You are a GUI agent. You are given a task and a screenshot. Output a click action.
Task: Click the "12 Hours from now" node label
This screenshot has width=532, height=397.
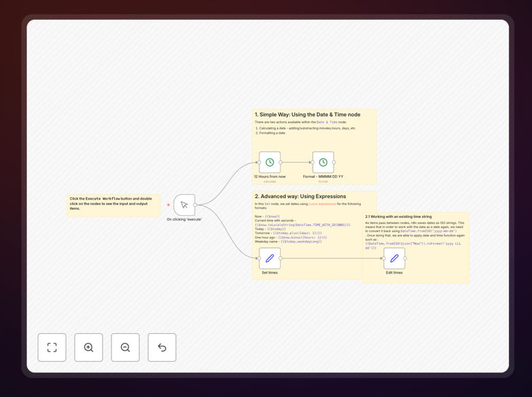pos(270,176)
